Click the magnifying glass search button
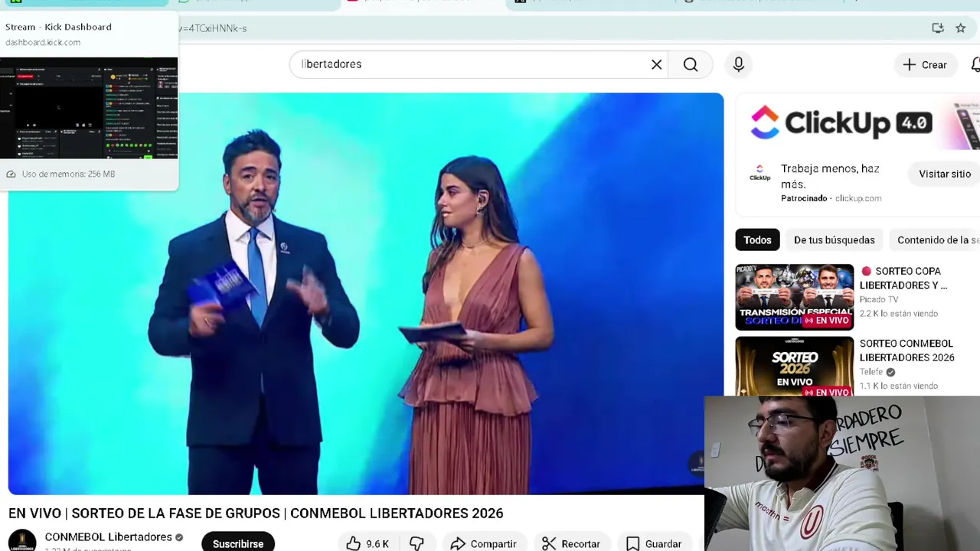 [x=691, y=64]
